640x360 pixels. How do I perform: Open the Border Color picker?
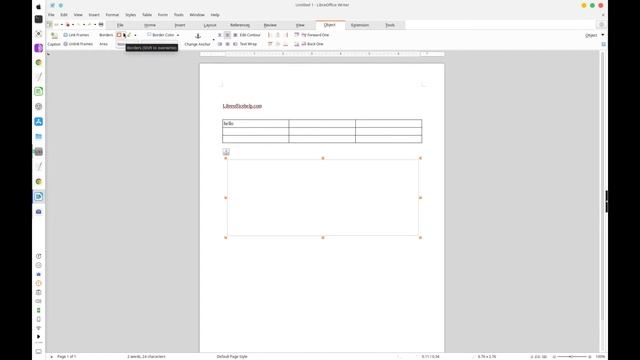161,35
